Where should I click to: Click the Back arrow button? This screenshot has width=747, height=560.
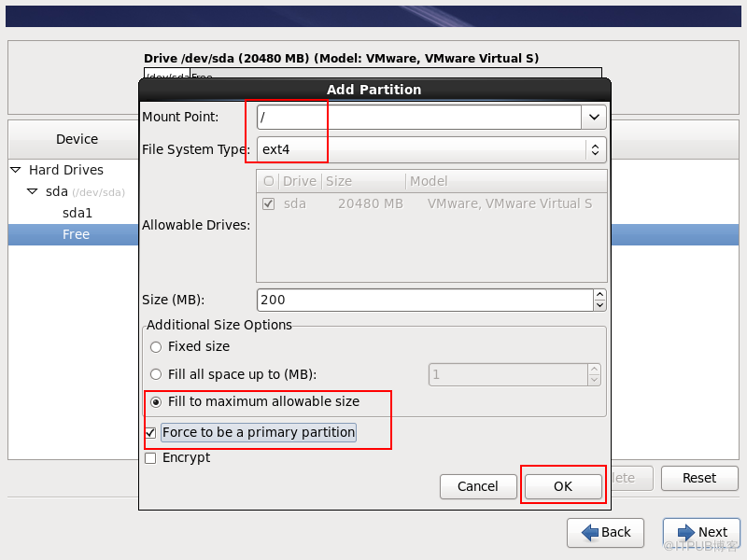pos(605,532)
